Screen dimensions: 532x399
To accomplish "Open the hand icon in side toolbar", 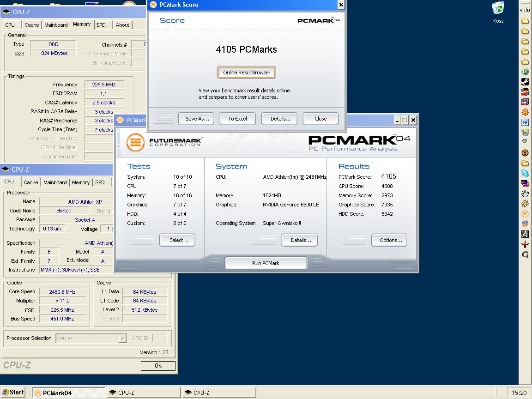I will (x=525, y=193).
